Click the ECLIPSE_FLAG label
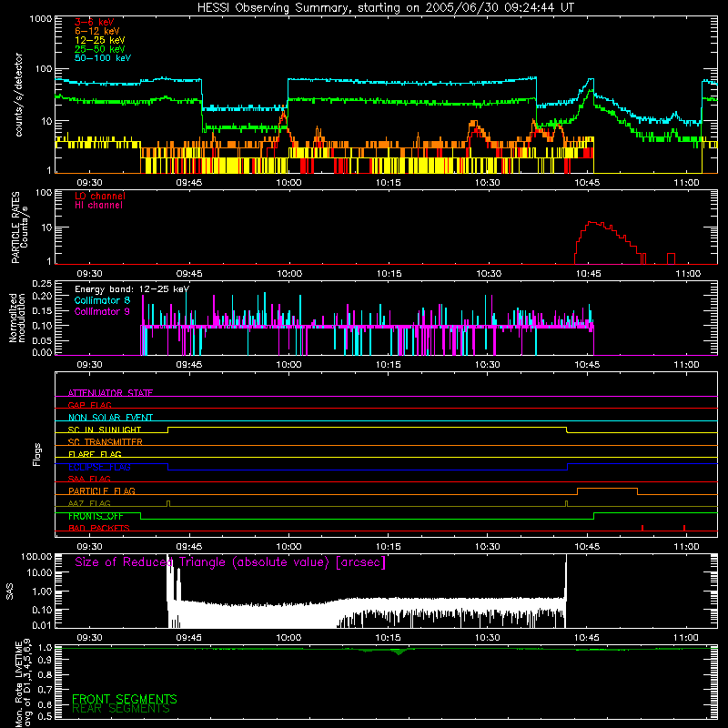 pos(99,467)
